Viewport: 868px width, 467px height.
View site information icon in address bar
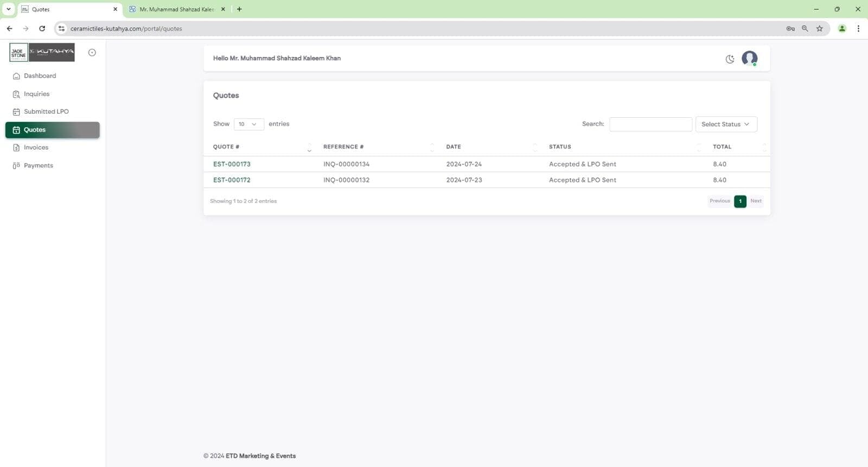(x=61, y=29)
